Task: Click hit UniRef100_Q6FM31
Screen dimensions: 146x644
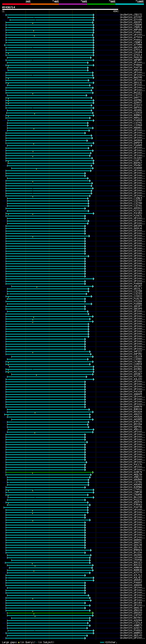Action: [131, 108]
